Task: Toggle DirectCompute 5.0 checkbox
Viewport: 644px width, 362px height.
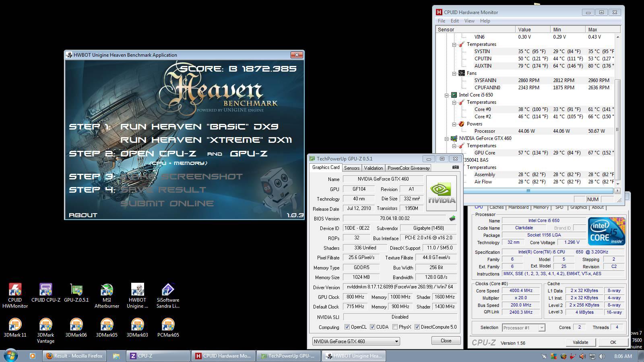Action: (417, 327)
